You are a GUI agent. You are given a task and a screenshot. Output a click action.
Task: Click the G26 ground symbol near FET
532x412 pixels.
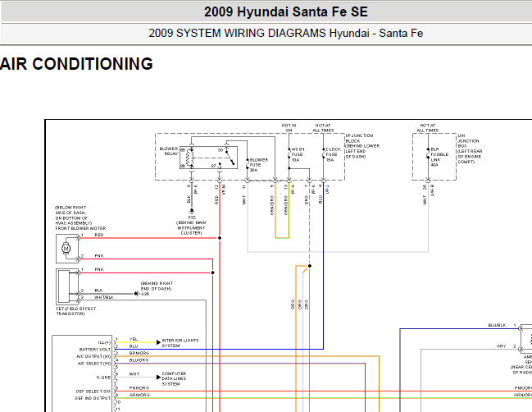(x=136, y=294)
